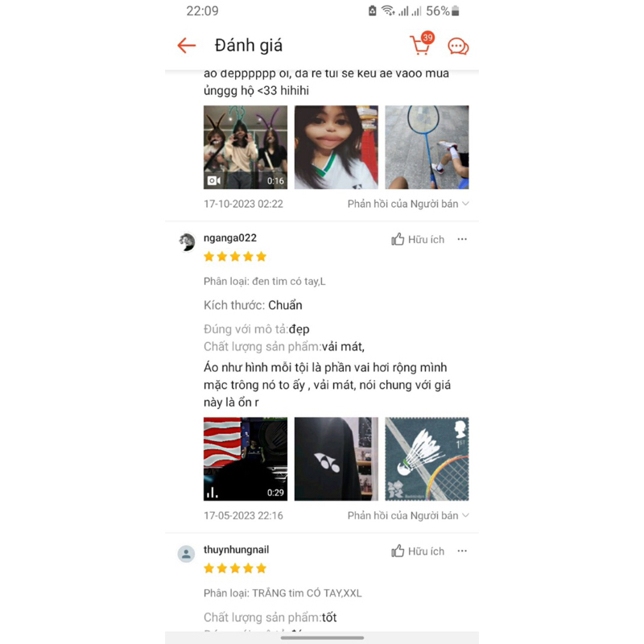
Task: Play the 0:16 review video
Action: pos(246,147)
